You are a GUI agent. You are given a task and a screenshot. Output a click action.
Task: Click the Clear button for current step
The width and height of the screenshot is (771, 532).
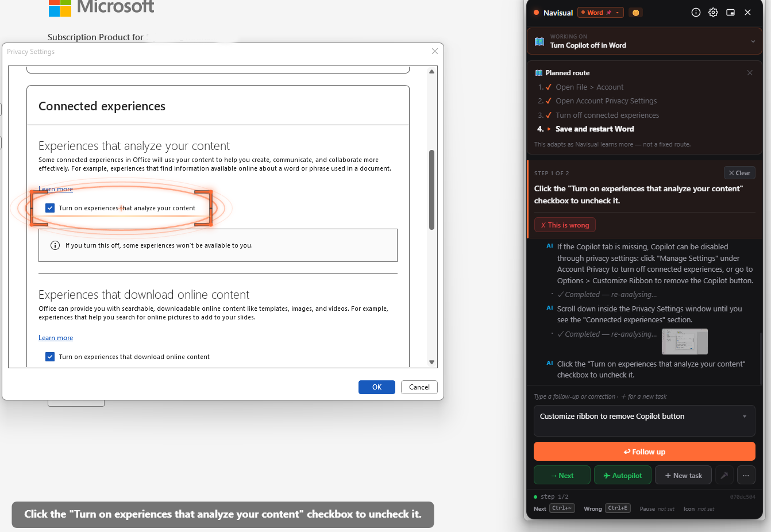tap(739, 173)
